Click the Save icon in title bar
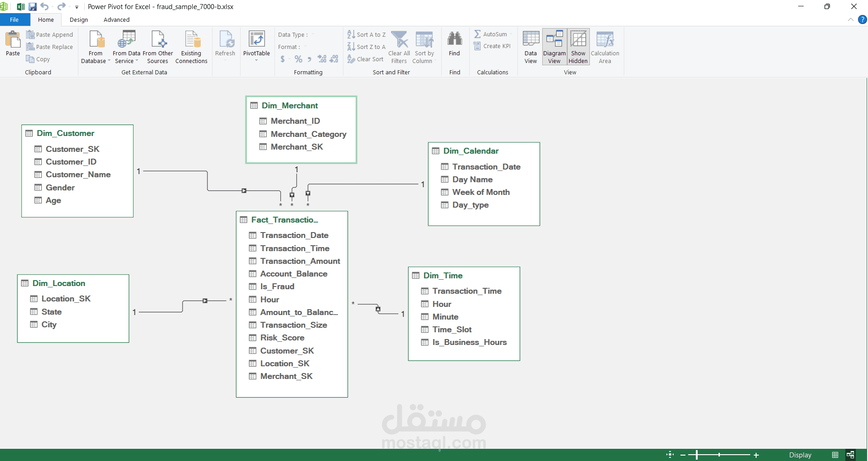 pos(33,6)
